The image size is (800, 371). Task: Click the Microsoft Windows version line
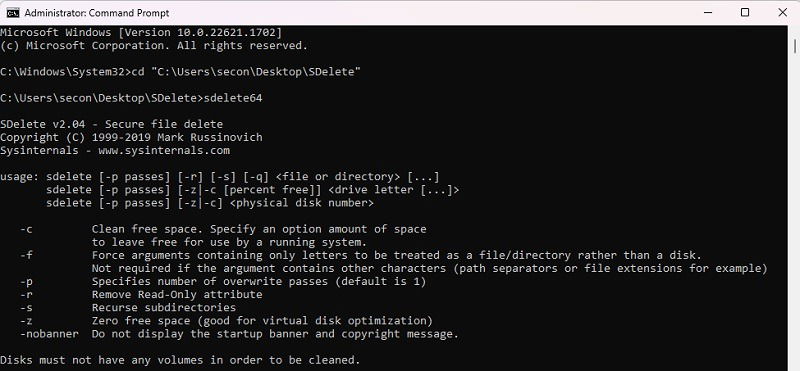point(141,33)
